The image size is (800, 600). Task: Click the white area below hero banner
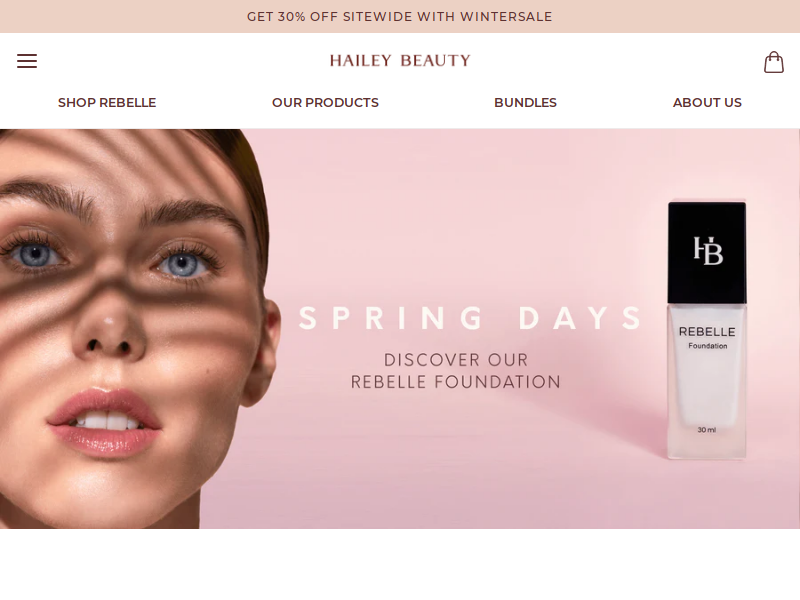point(400,564)
